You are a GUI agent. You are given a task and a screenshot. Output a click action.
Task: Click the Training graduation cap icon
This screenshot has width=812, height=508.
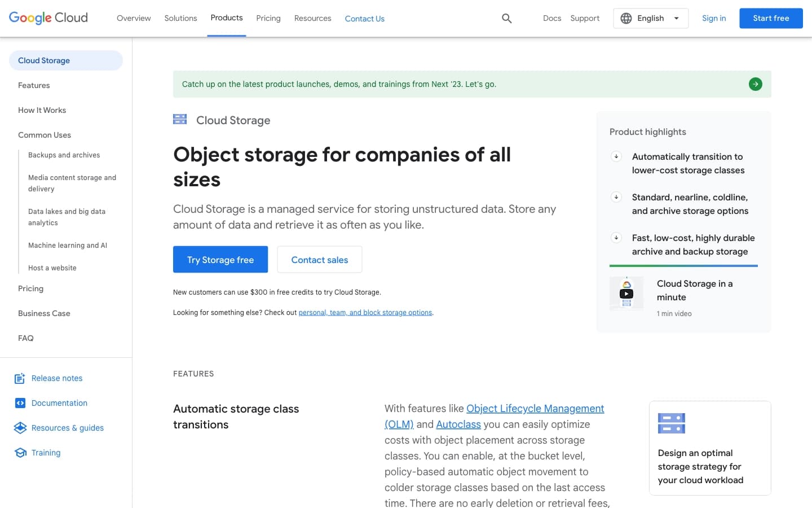coord(20,453)
